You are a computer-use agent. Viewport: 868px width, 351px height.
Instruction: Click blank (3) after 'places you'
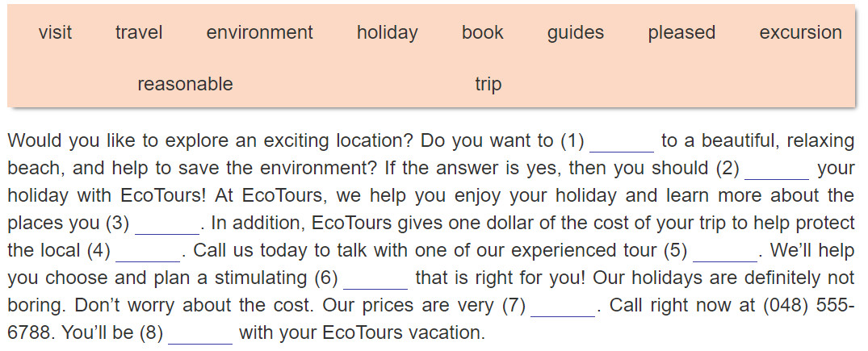[x=167, y=224]
